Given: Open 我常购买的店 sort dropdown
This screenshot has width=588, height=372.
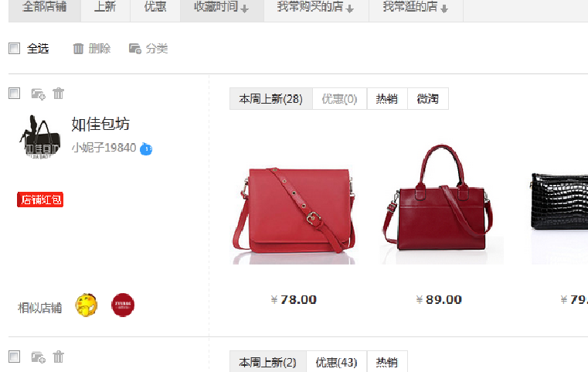Looking at the screenshot, I should (x=350, y=9).
